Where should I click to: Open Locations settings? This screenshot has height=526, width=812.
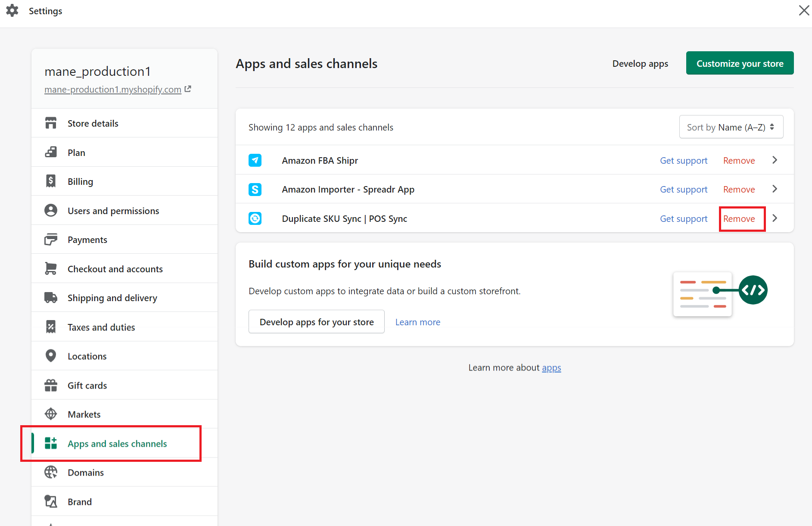click(124, 356)
